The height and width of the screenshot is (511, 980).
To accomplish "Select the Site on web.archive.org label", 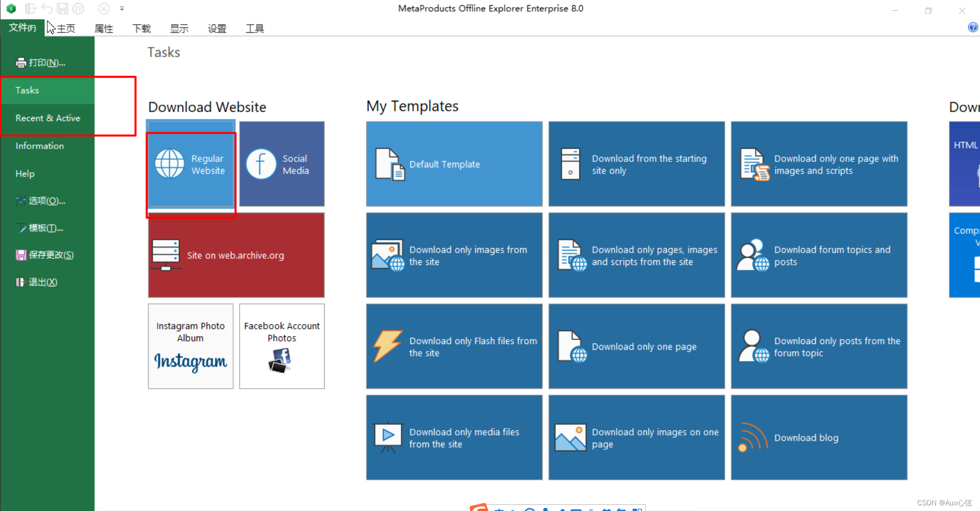I will 235,255.
